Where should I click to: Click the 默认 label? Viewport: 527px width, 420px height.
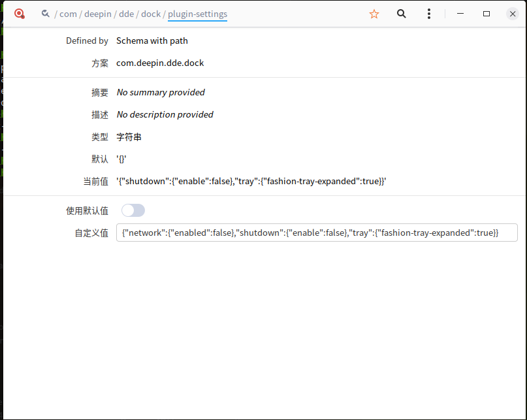coord(100,159)
